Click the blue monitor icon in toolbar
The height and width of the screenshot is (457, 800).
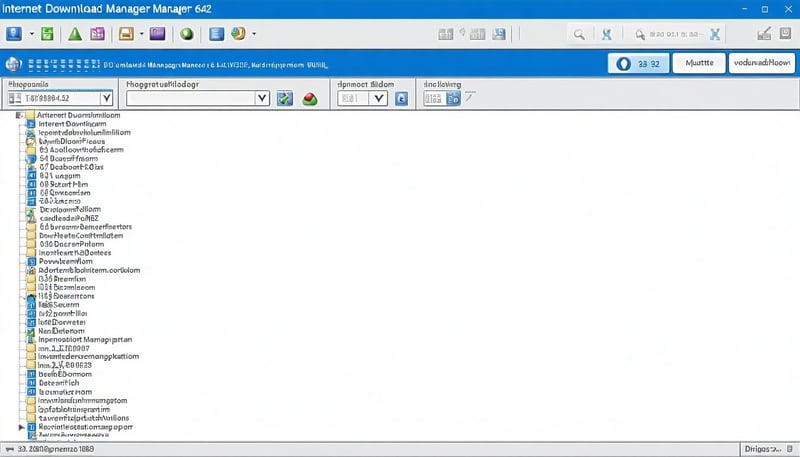14,34
